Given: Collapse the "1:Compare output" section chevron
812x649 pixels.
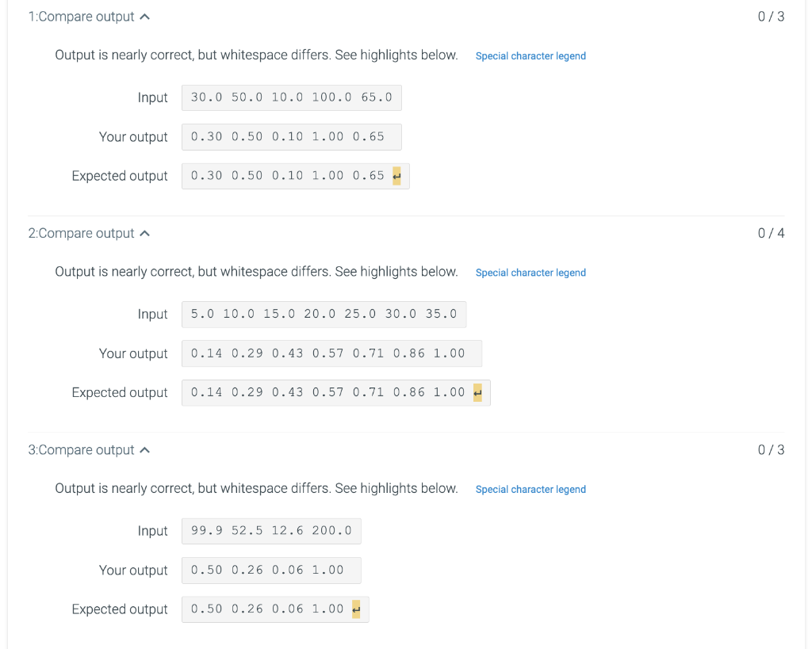Looking at the screenshot, I should click(x=144, y=15).
